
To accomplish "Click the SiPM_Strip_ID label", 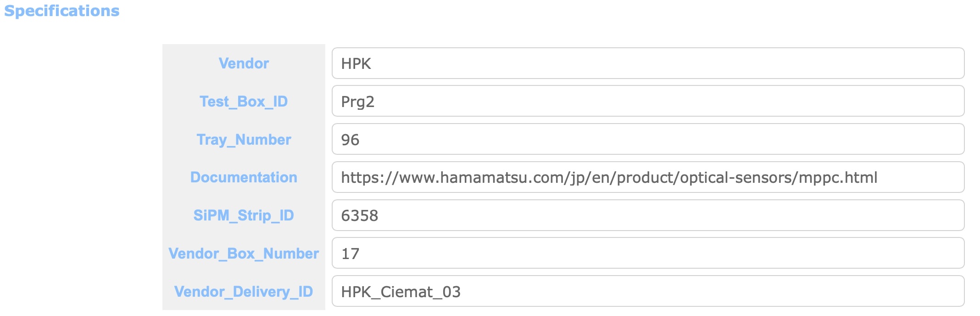I will coord(244,215).
